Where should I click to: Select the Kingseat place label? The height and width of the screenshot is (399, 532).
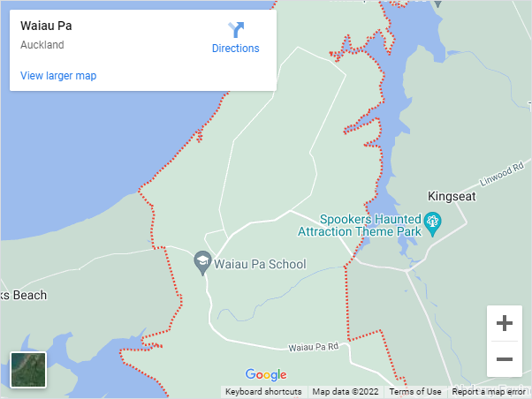coord(452,196)
